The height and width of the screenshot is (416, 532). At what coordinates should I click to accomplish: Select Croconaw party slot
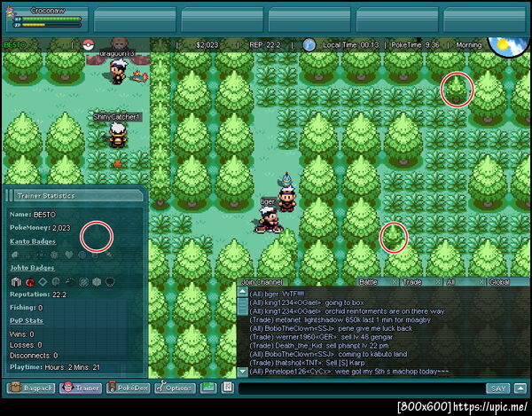(x=46, y=18)
